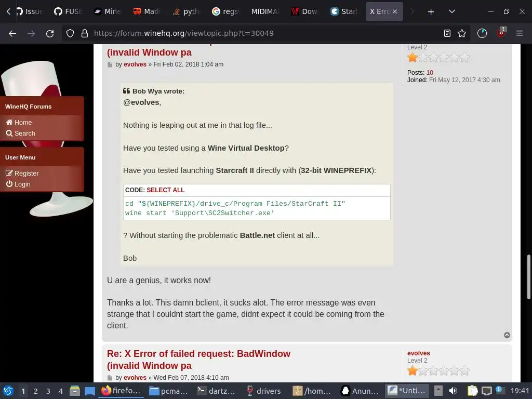Jump to top with arrow icon
The height and width of the screenshot is (399, 532).
point(507,335)
